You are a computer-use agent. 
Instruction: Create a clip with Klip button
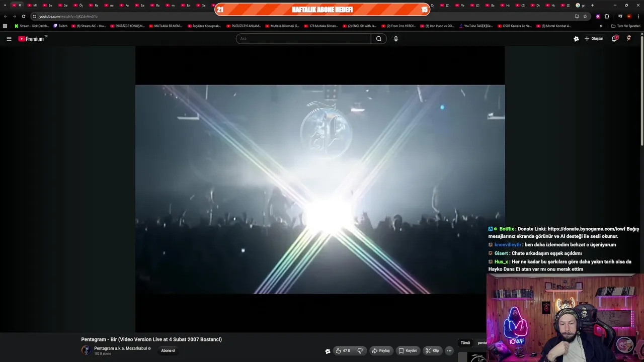pos(432,351)
